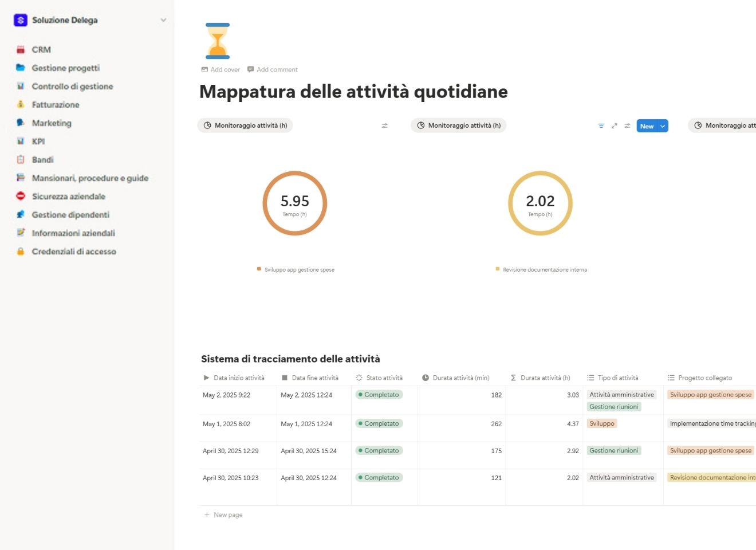The image size is (756, 550).
Task: Click the clock icon on Durata attività (min) header
Action: click(x=424, y=377)
